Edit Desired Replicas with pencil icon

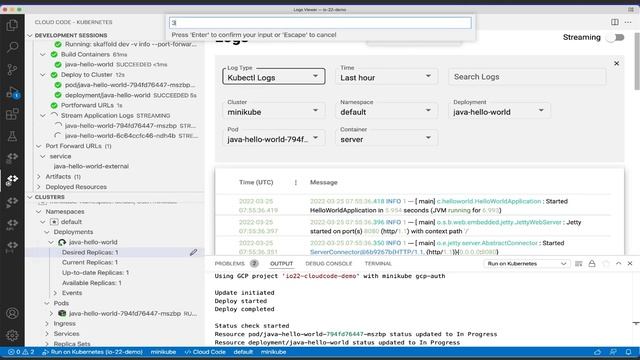point(193,252)
